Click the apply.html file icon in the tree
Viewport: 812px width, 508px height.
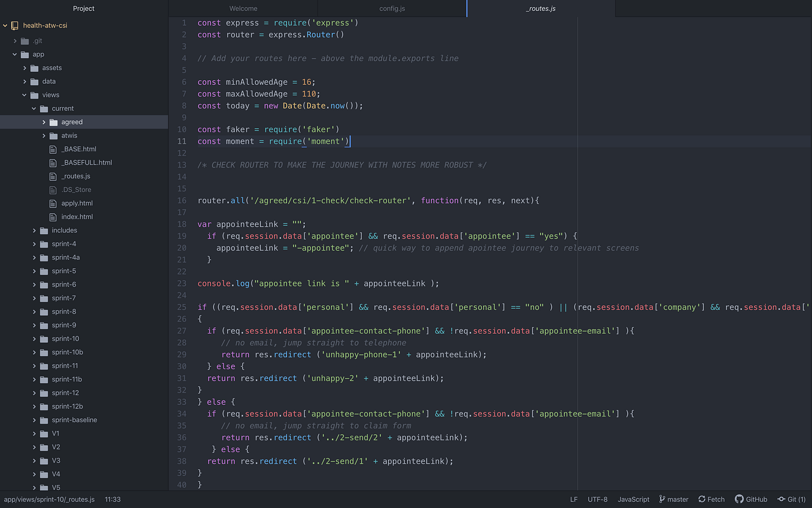coord(53,203)
